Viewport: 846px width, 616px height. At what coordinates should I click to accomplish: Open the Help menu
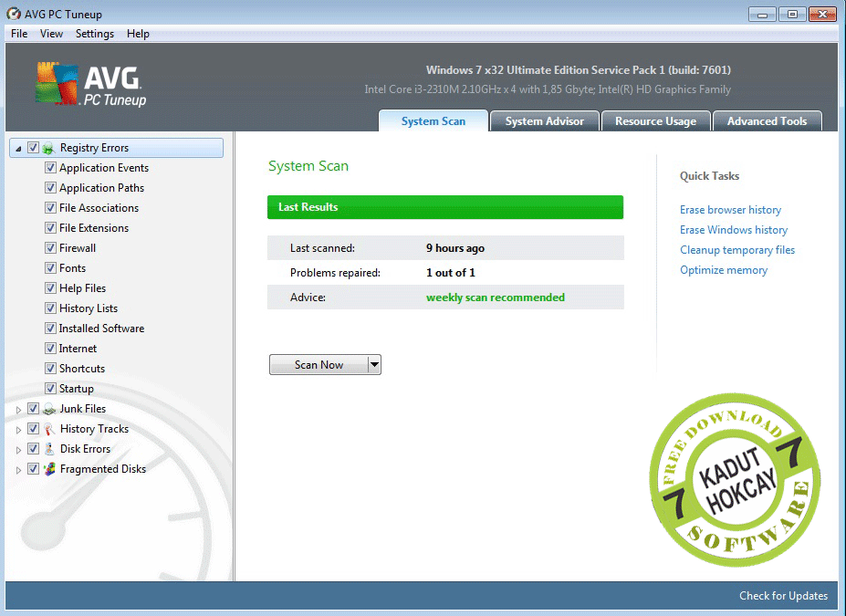[x=138, y=34]
